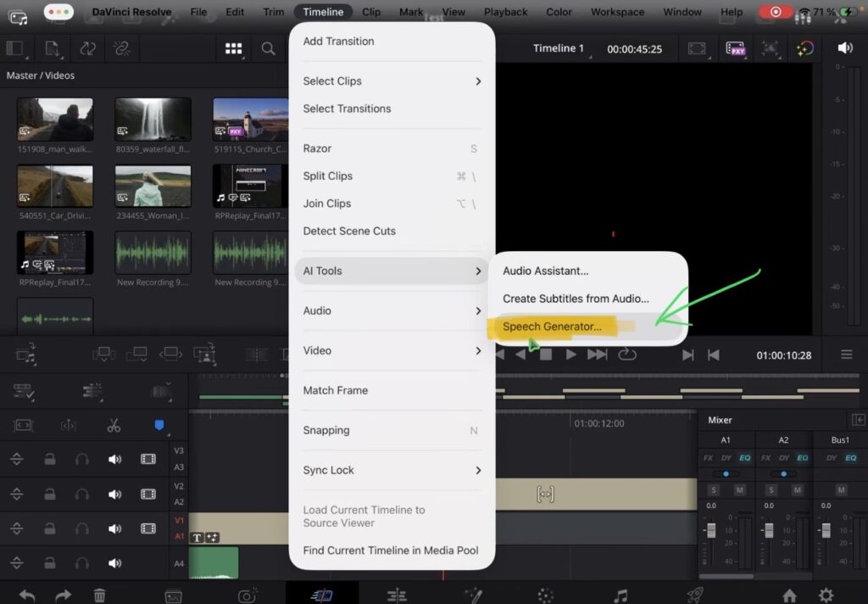The image size is (868, 604).
Task: Open the Media page icon in bottom bar
Action: [173, 596]
